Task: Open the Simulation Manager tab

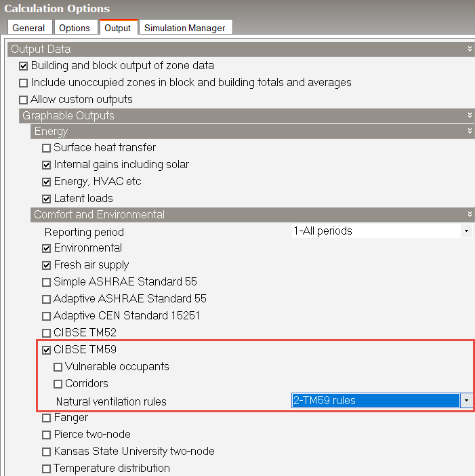Action: [185, 28]
